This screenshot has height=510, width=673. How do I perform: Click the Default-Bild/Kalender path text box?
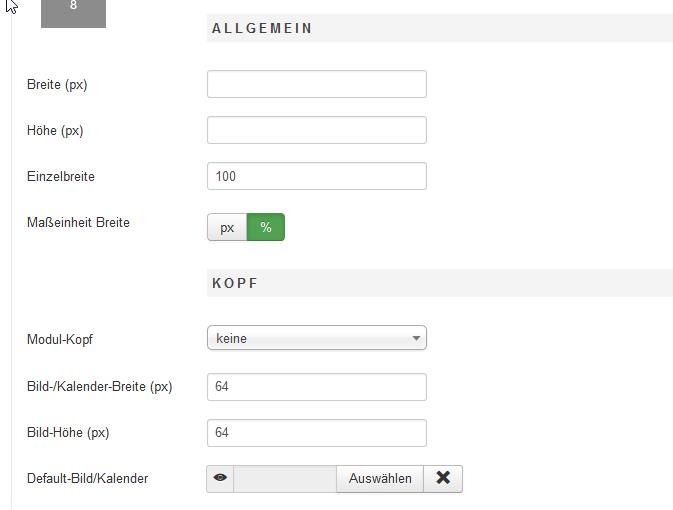coord(285,478)
